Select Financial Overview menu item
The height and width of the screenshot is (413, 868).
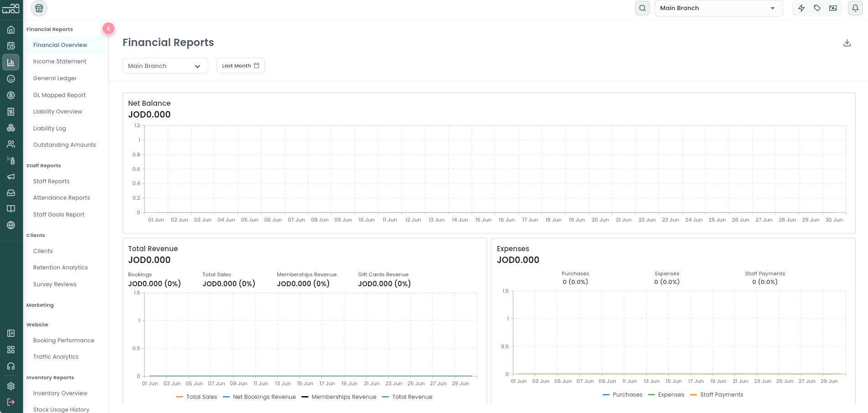click(x=65, y=45)
